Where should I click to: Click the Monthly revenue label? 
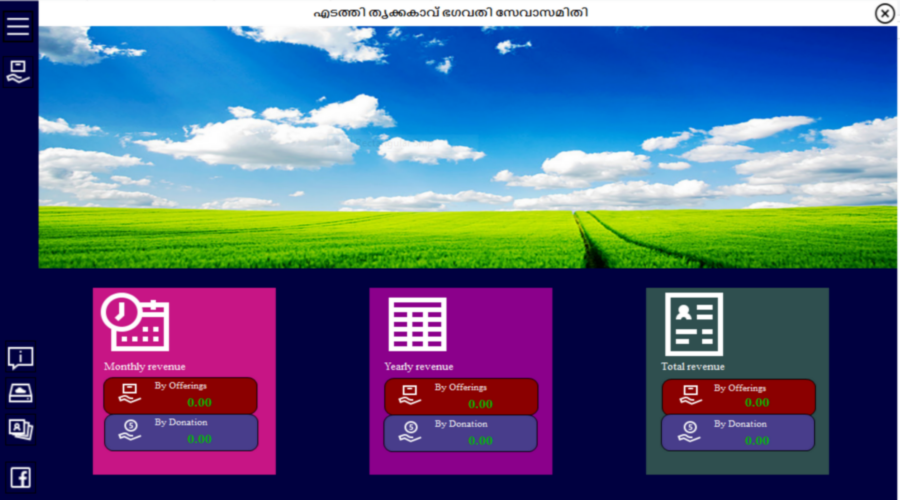(x=145, y=366)
